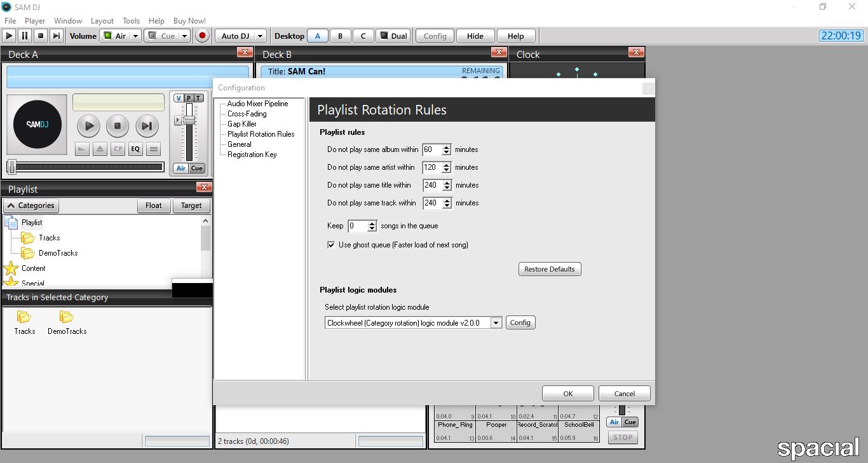Click Cancel in the Configuration dialog
Screen dimensions: 868x463
625,394
